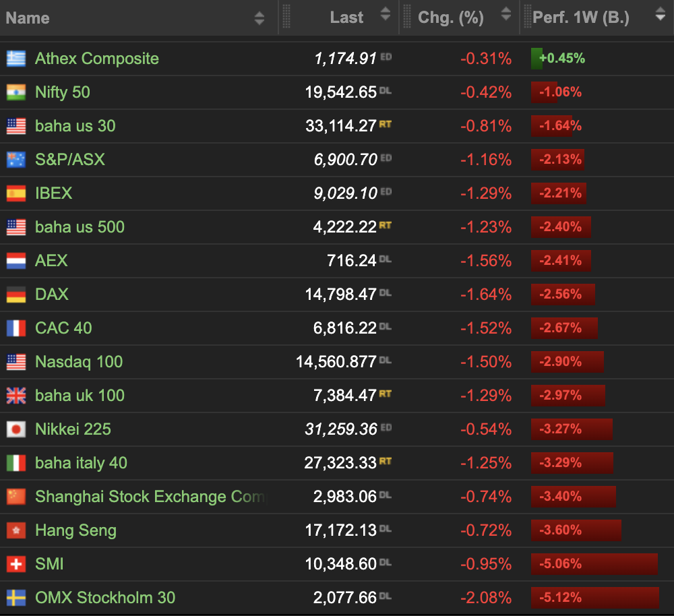Sort the table by Name column arrows

tap(259, 18)
